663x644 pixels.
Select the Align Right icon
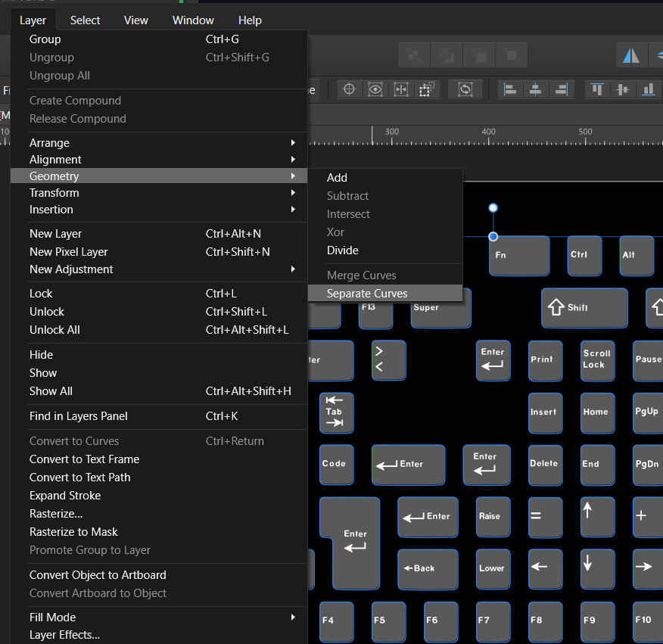pos(561,89)
